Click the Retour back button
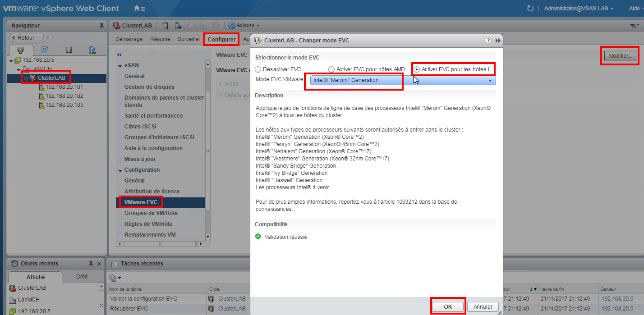 coord(26,37)
